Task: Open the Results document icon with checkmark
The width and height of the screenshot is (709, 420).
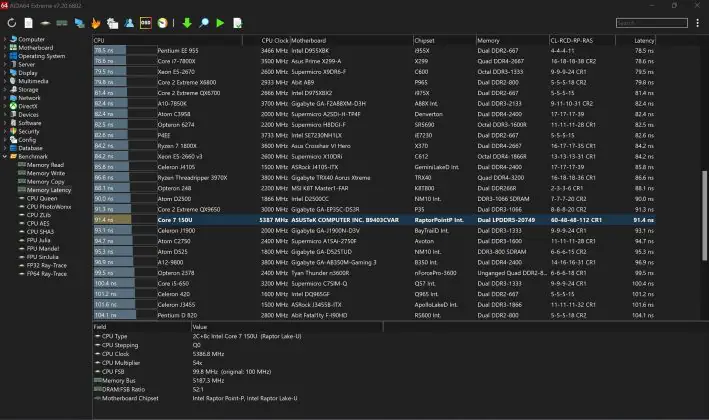Action: 237,23
